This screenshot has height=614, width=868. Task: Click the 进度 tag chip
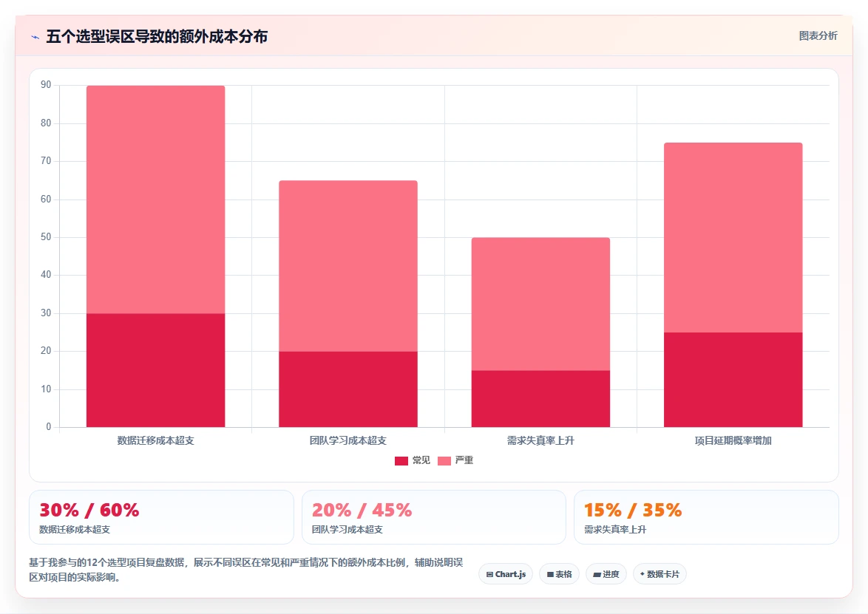click(x=606, y=574)
